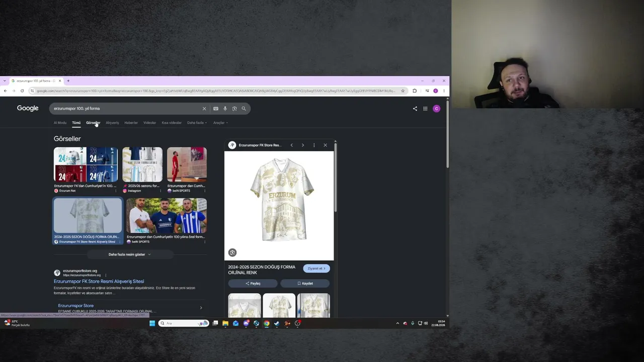
Task: Start a voice search with the microphone
Action: pos(225,109)
